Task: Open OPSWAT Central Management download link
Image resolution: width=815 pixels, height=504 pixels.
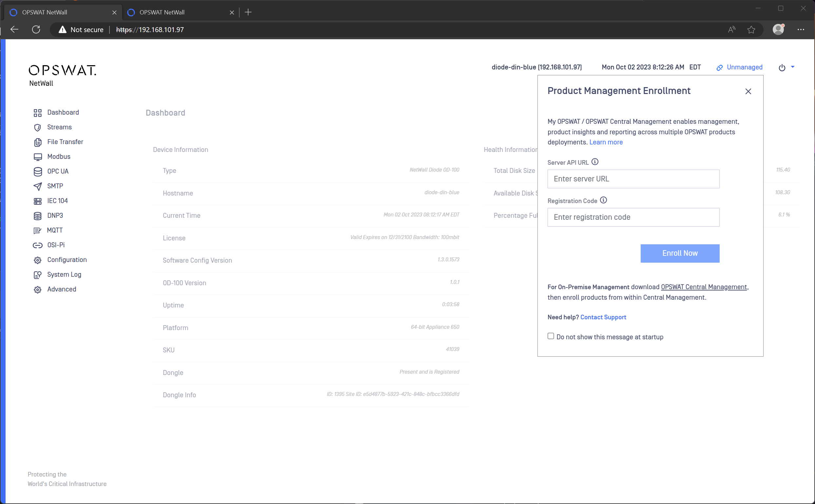Action: click(x=704, y=287)
